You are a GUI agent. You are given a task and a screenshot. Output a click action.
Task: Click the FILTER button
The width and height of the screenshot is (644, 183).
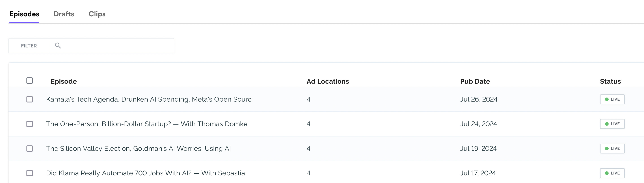pos(29,46)
